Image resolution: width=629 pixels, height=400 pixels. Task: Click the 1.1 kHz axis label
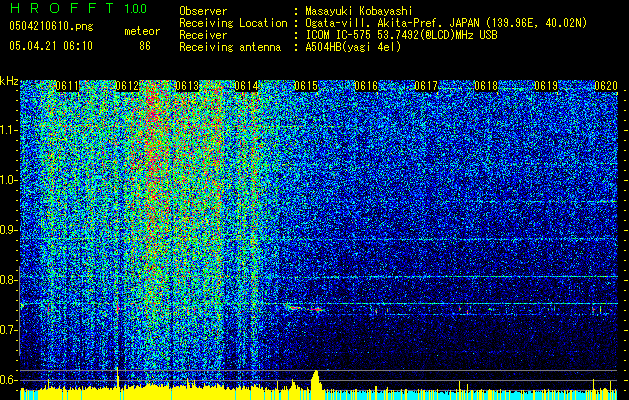pos(9,130)
